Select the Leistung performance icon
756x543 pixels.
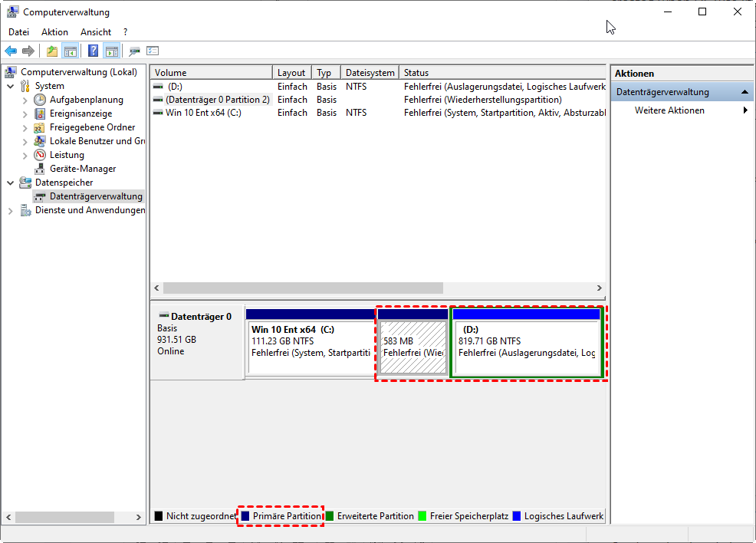40,155
